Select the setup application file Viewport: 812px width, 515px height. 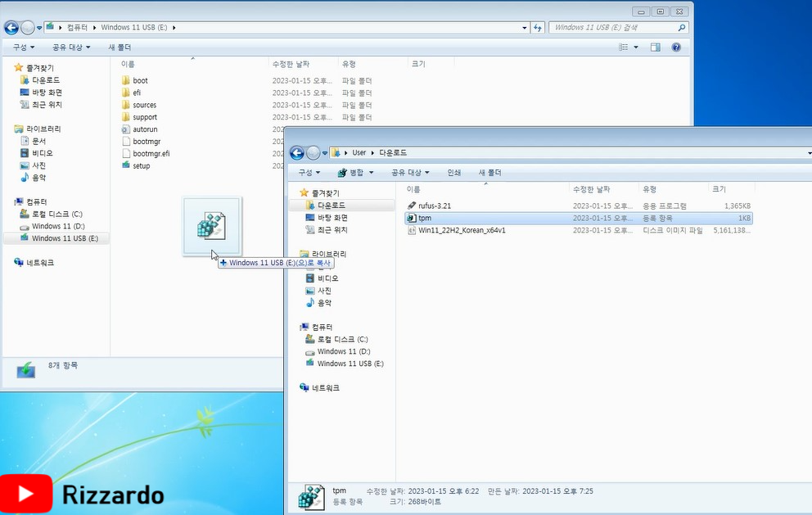[x=141, y=165]
